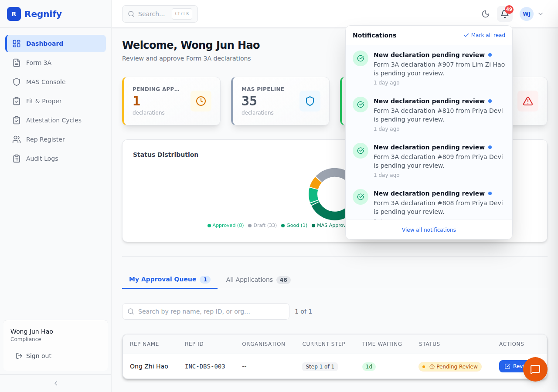
Task: Expand the user menu chevron
Action: [541, 14]
